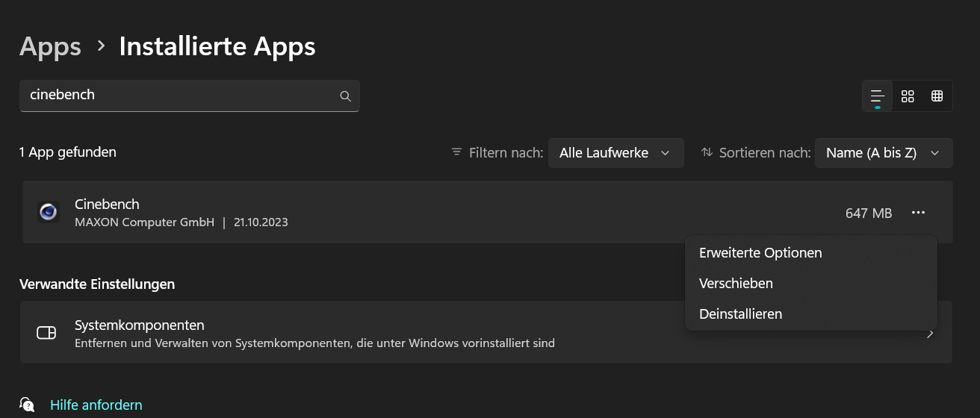Click the Cinebench app icon
The image size is (980, 418).
[x=49, y=212]
